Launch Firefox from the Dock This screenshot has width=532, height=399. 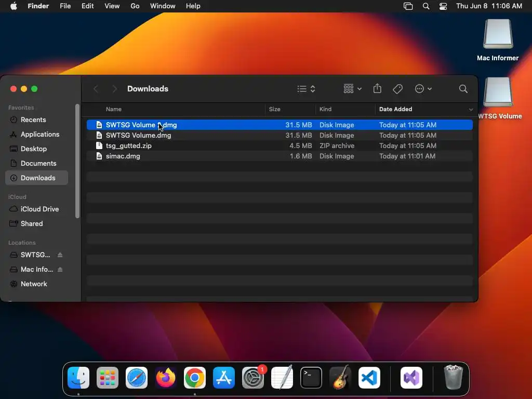(x=166, y=378)
